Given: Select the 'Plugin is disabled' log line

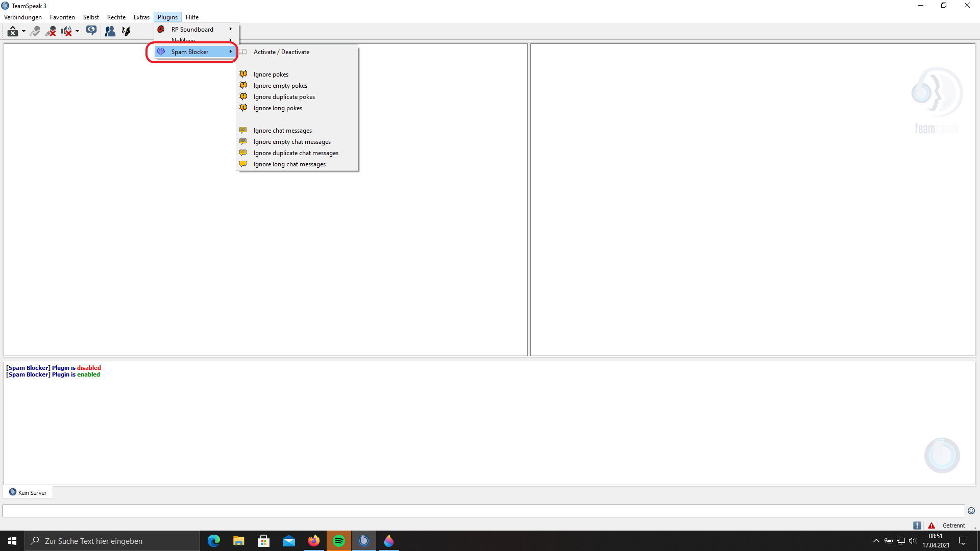Looking at the screenshot, I should pos(54,368).
